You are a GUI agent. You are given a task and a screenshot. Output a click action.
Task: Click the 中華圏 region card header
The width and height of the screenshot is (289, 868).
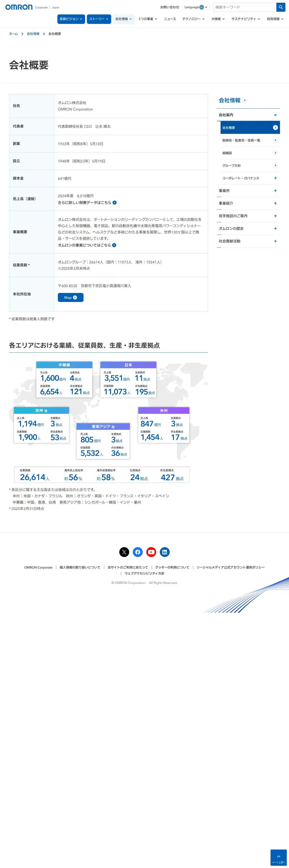pyautogui.click(x=64, y=365)
